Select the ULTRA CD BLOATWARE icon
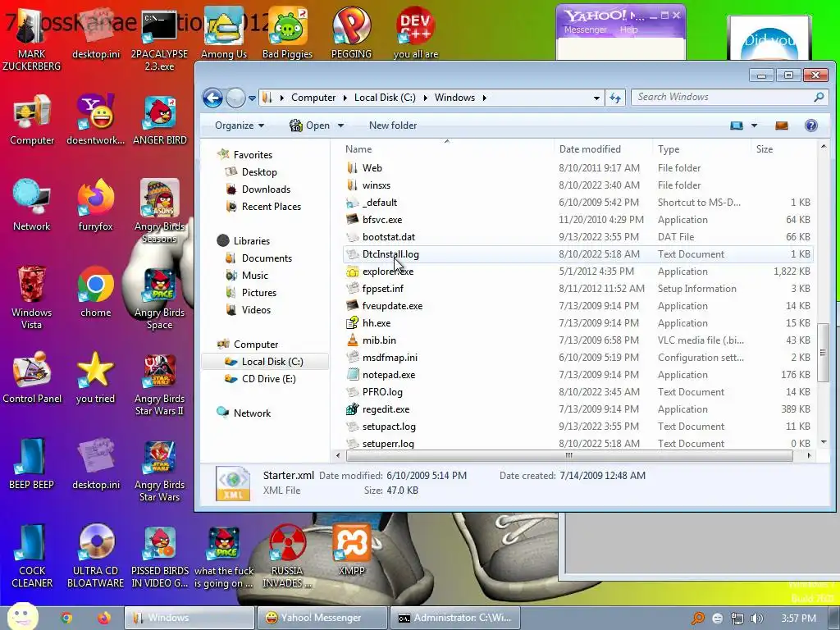Image resolution: width=840 pixels, height=630 pixels. [x=95, y=557]
